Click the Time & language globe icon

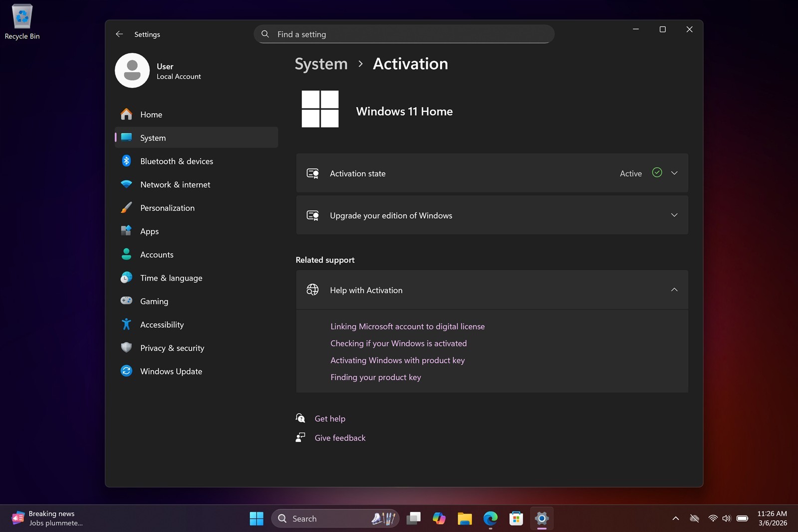127,277
